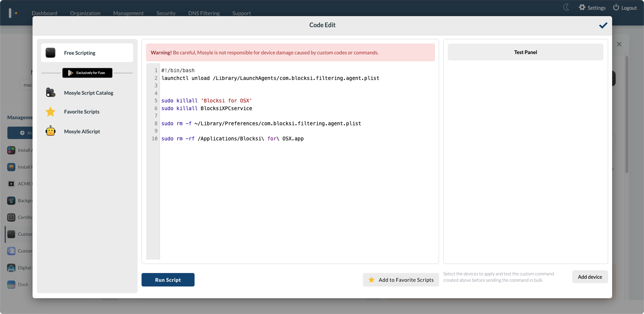Click the star icon in Add to Favorite Scripts

coord(371,280)
